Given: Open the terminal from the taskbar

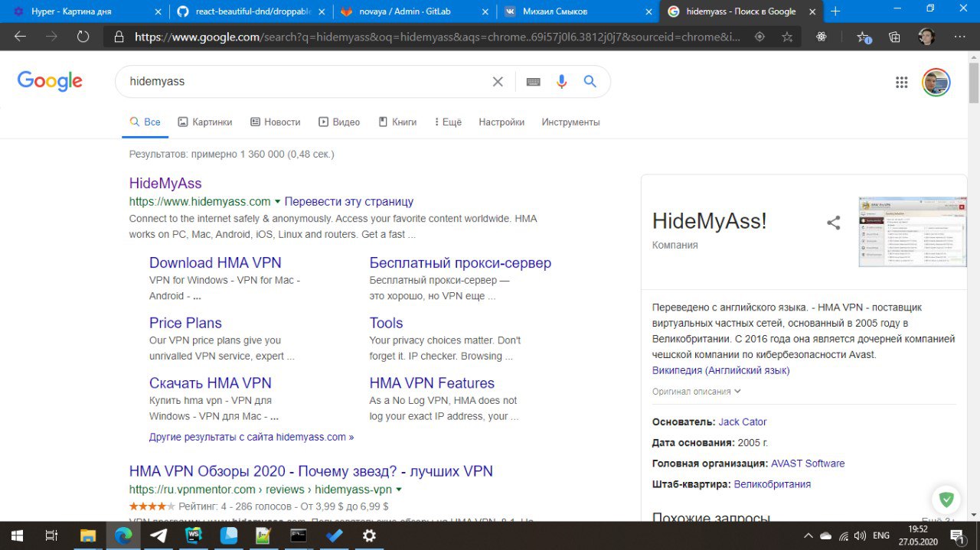Looking at the screenshot, I should [299, 535].
